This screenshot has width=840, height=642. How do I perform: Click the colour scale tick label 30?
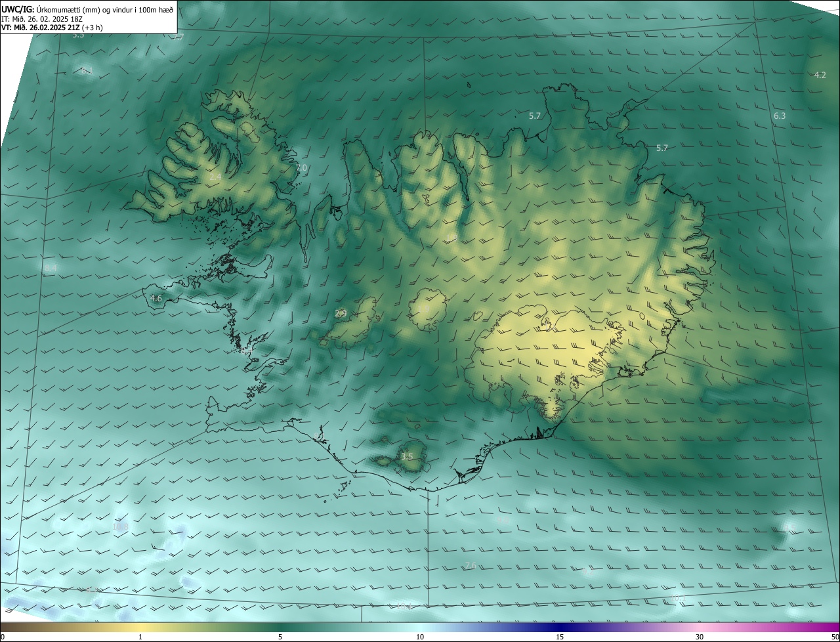pos(700,637)
